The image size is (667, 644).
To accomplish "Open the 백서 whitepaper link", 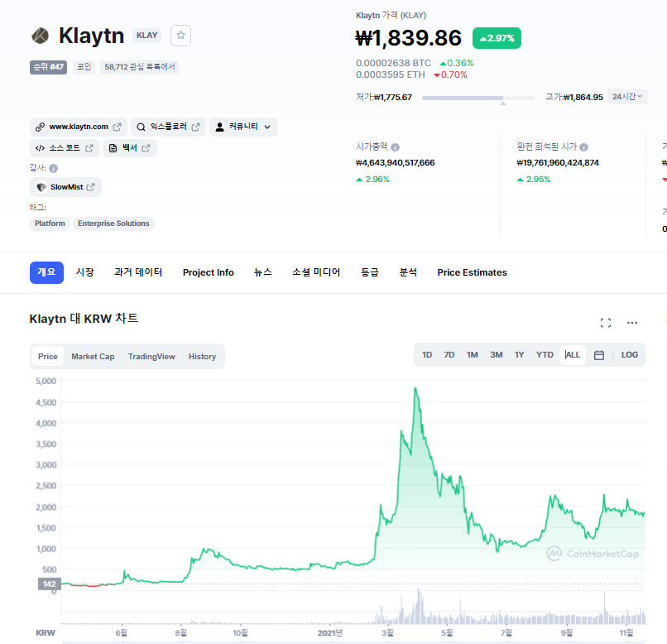I will 130,148.
